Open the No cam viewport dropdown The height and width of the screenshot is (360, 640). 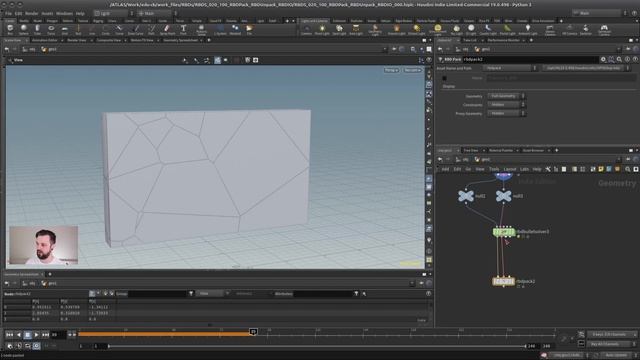[x=412, y=70]
